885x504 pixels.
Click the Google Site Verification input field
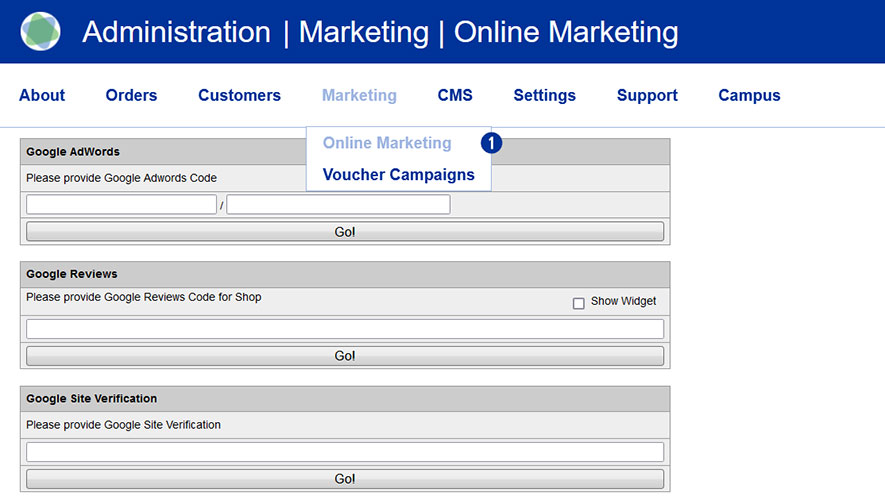click(x=345, y=452)
